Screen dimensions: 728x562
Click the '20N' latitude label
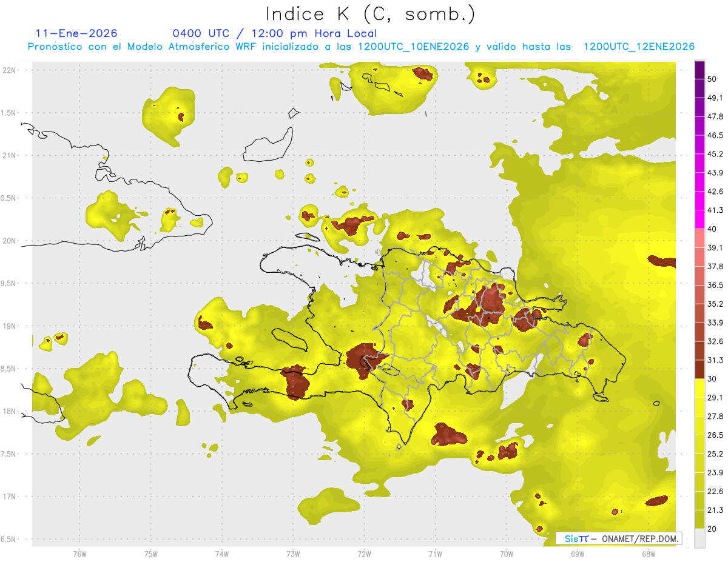click(9, 241)
